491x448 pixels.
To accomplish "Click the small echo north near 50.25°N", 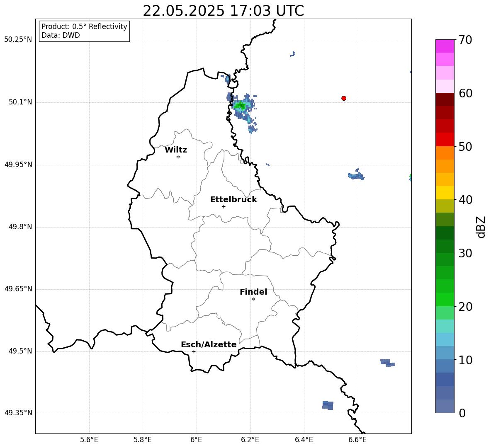I will [x=292, y=54].
